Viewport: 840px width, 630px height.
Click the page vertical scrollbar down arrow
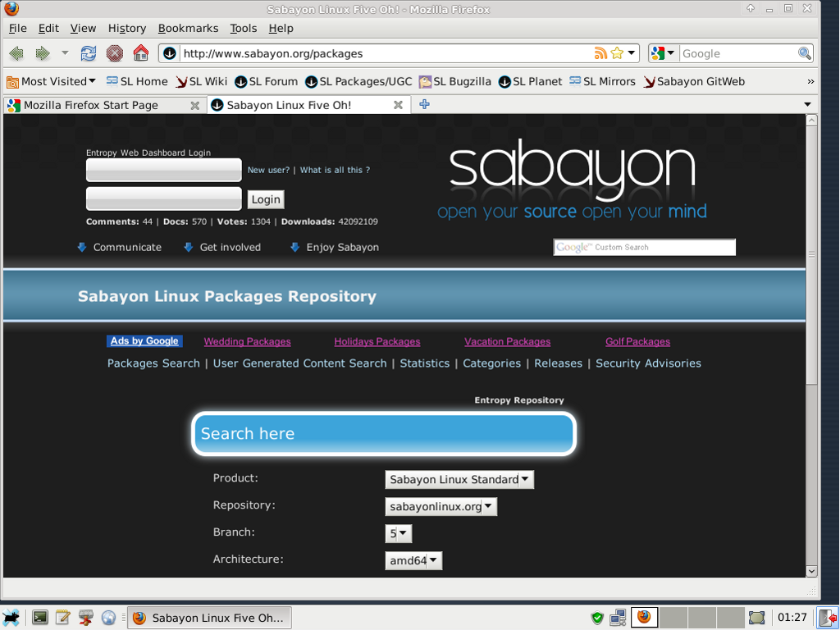(811, 571)
